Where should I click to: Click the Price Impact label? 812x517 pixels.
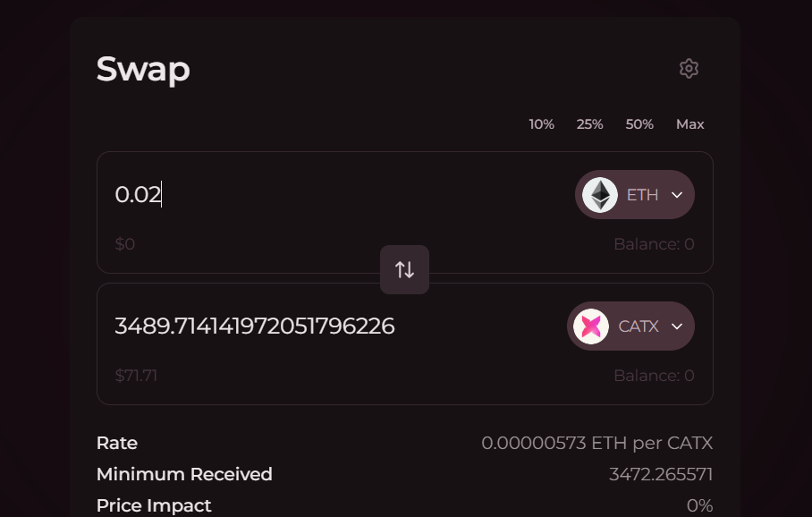coord(154,505)
